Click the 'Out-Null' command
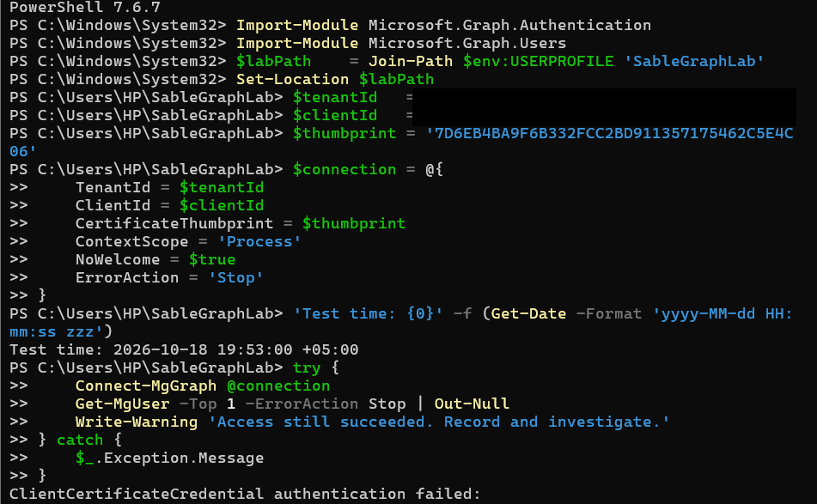Screen dimensions: 817x504 point(472,404)
